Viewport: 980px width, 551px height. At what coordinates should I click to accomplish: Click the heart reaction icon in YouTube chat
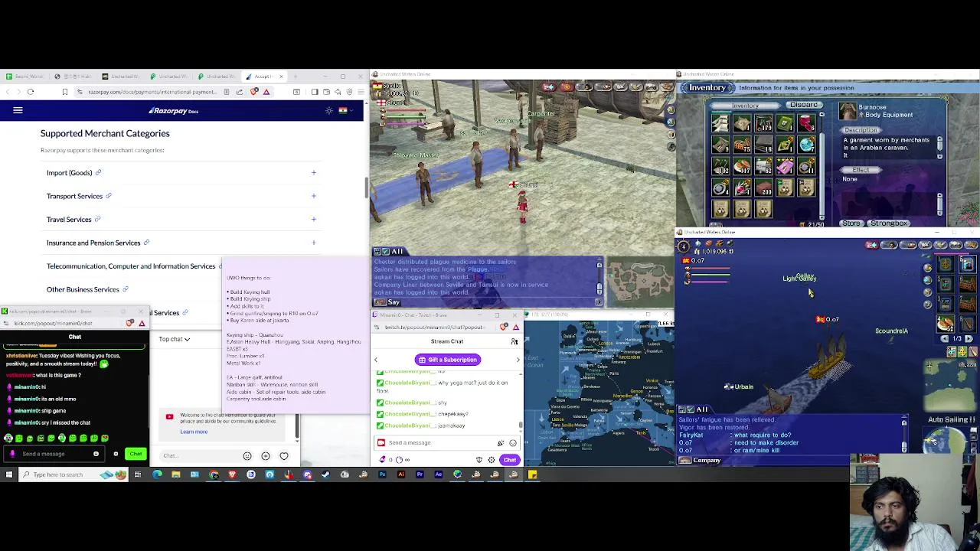tap(284, 456)
